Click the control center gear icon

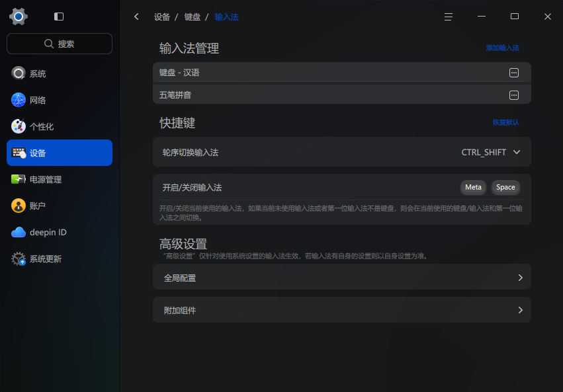[19, 17]
